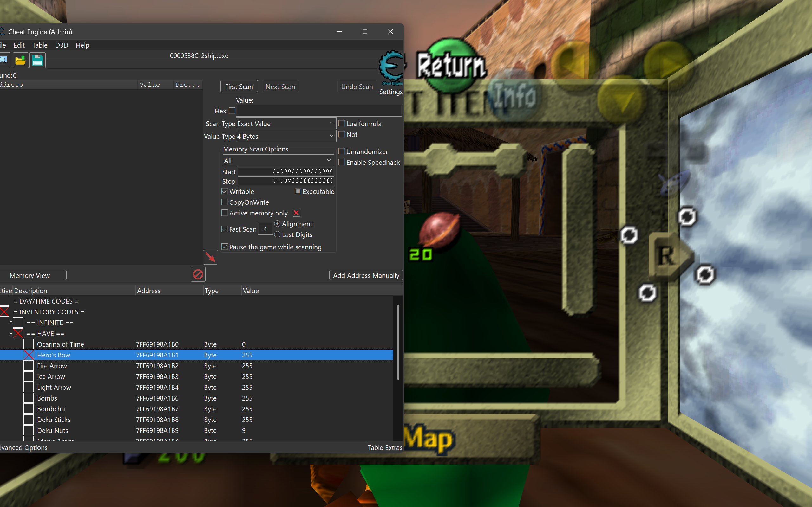This screenshot has height=507, width=812.
Task: Click the floppy disk save icon
Action: 37,60
